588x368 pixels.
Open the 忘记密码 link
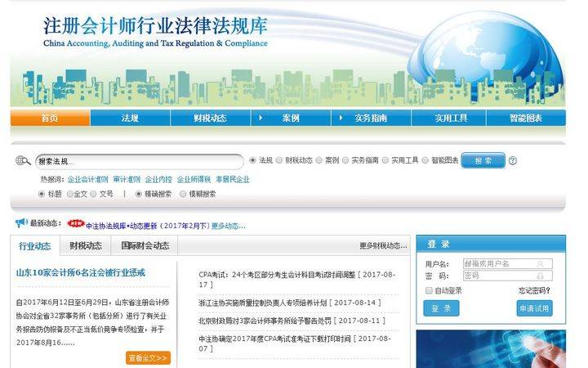tap(535, 290)
